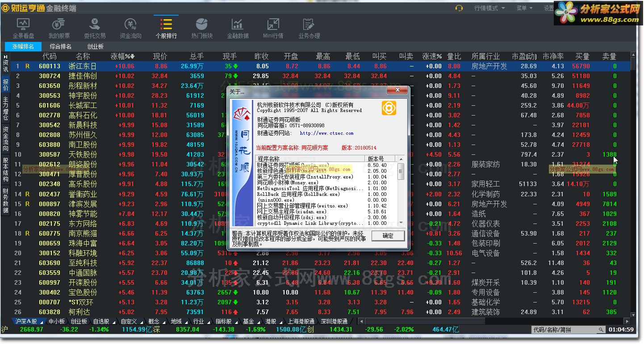Open the 菜单 dropdown menu
Viewport: 644px width, 344px height.
pos(524,8)
